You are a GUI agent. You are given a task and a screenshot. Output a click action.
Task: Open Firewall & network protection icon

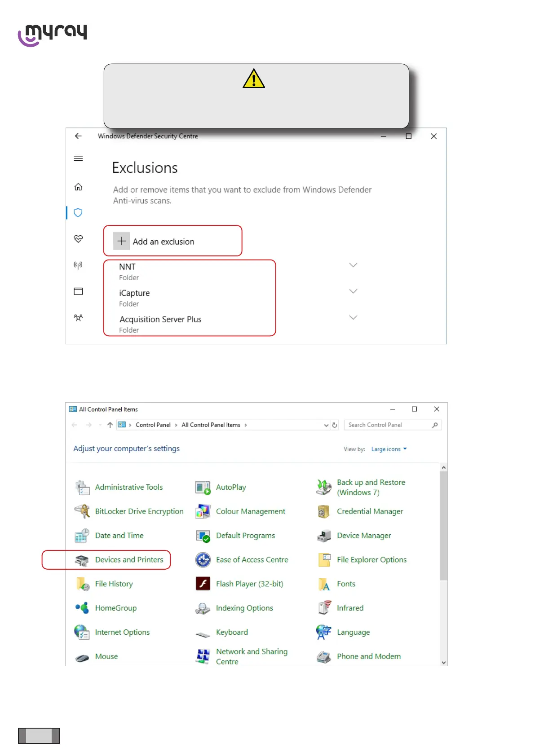[x=78, y=265]
